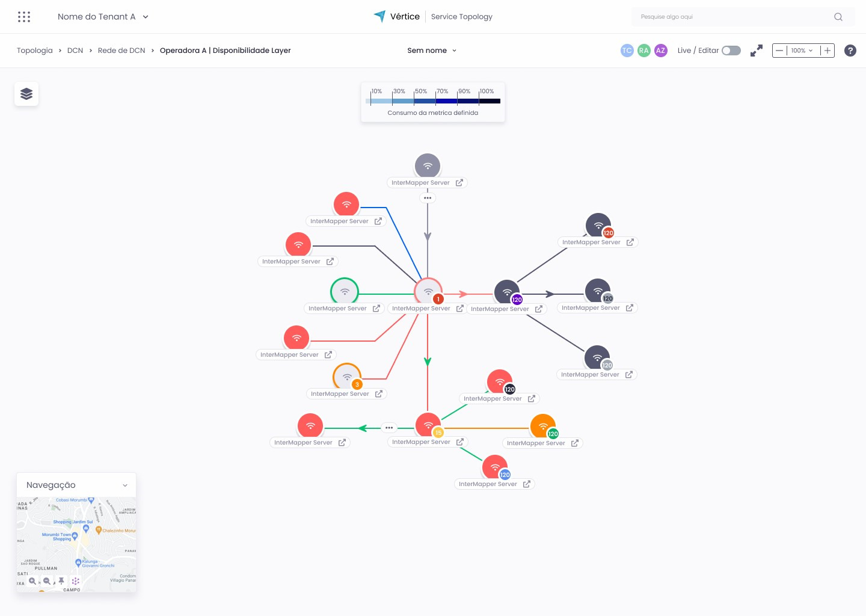Screen dimensions: 866x616
Task: Open external link icon under the gray top node
Action: click(459, 183)
